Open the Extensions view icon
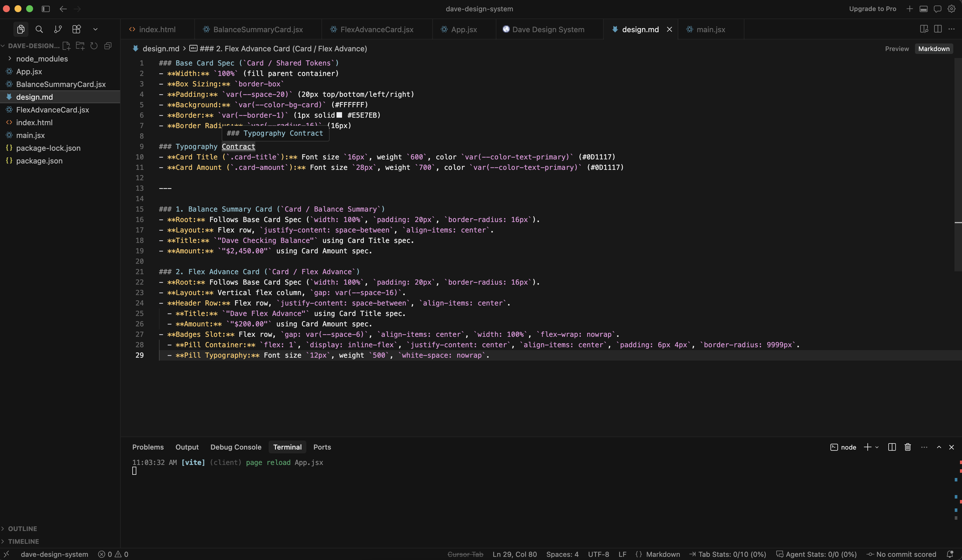Image resolution: width=962 pixels, height=560 pixels. (x=77, y=29)
